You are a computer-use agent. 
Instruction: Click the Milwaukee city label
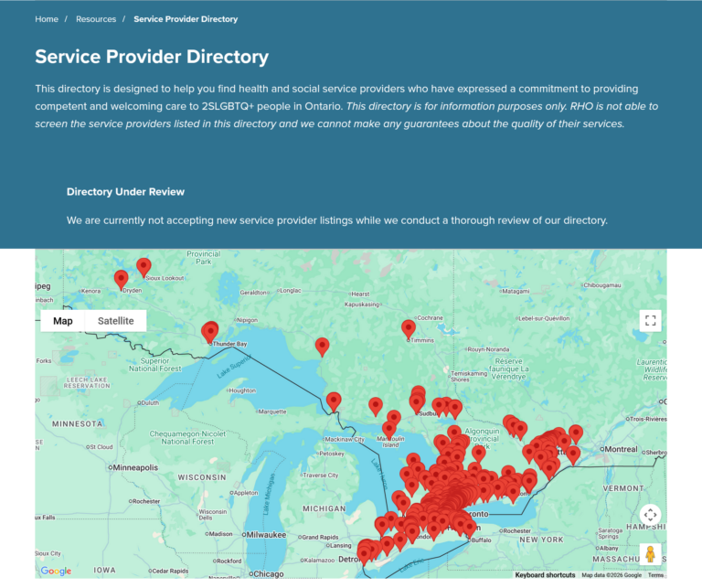[266, 535]
